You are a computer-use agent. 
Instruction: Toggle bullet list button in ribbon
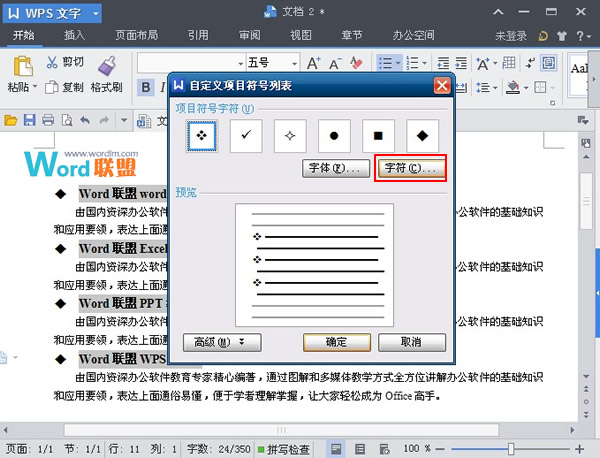pos(387,63)
